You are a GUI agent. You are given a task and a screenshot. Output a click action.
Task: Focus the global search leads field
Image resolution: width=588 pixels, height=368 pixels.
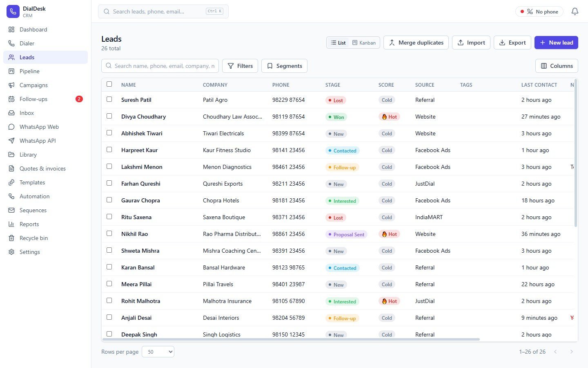163,11
